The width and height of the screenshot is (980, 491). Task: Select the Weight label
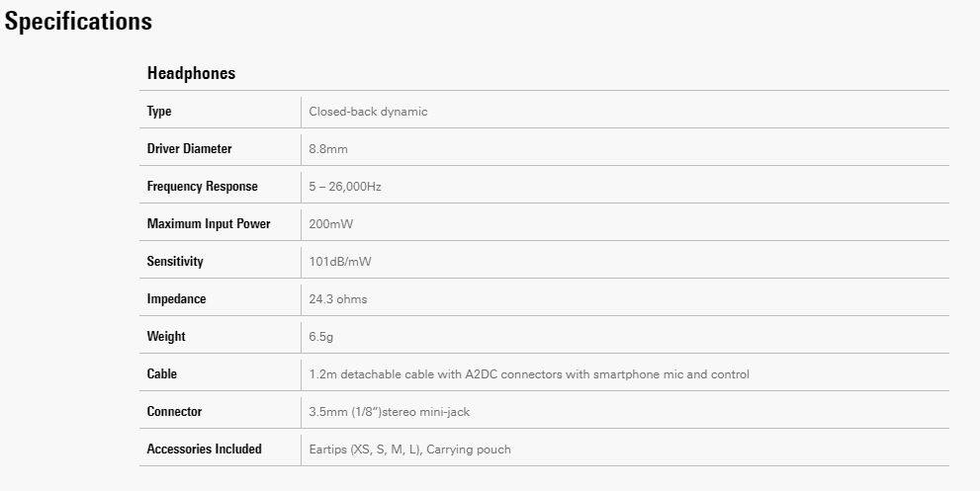166,337
